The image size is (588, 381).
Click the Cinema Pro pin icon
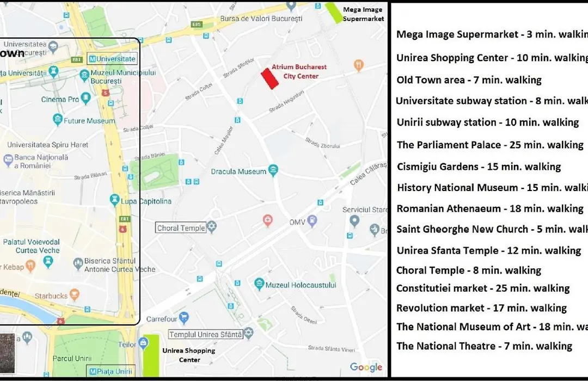(x=86, y=99)
